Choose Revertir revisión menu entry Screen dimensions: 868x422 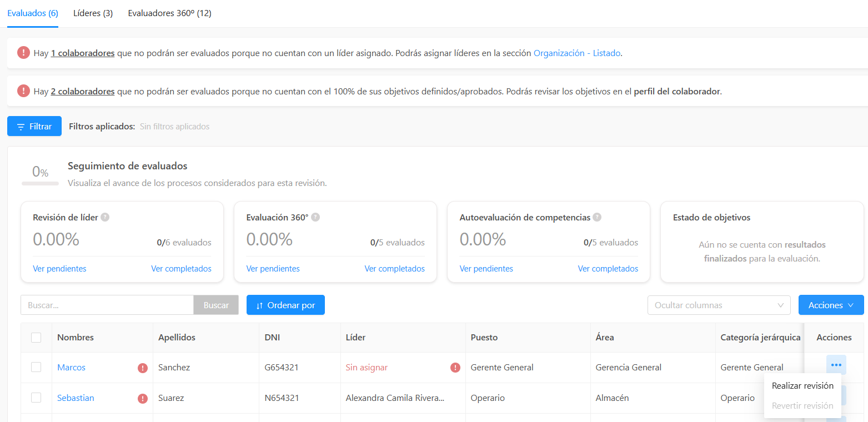click(802, 405)
